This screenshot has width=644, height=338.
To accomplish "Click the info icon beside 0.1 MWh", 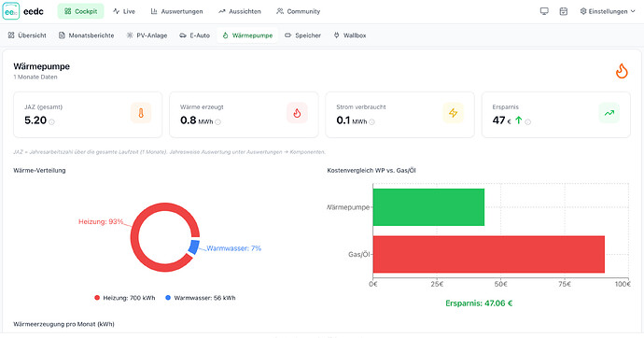I will tap(371, 122).
